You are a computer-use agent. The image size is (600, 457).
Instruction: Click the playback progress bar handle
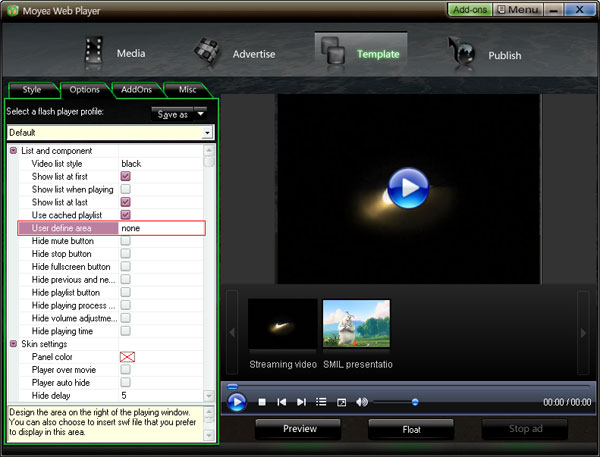tap(232, 386)
